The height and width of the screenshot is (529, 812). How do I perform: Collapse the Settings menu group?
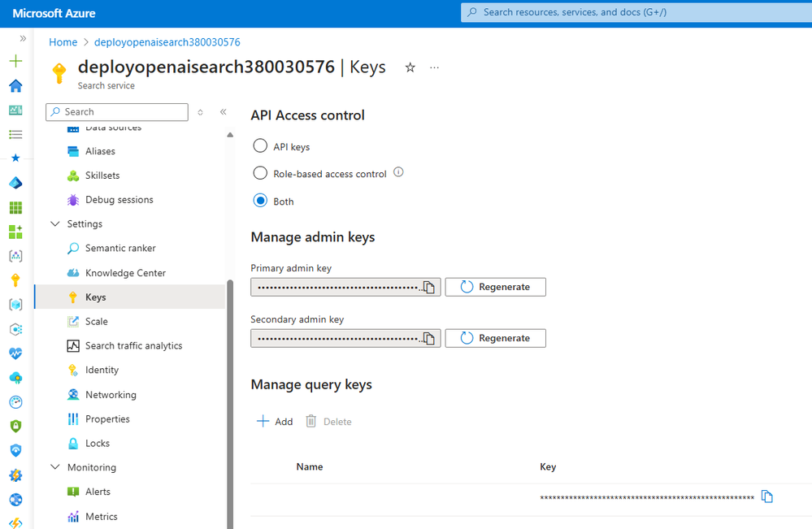(x=55, y=223)
